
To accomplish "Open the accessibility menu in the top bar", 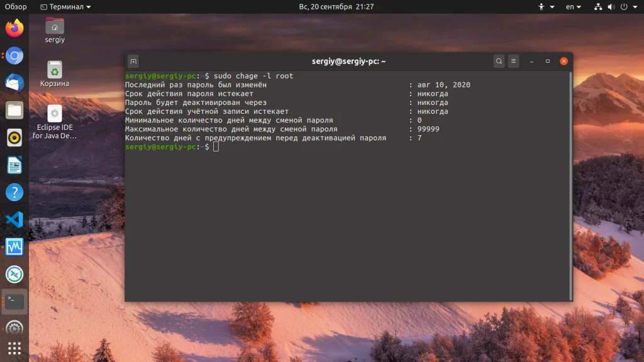I will 546,6.
